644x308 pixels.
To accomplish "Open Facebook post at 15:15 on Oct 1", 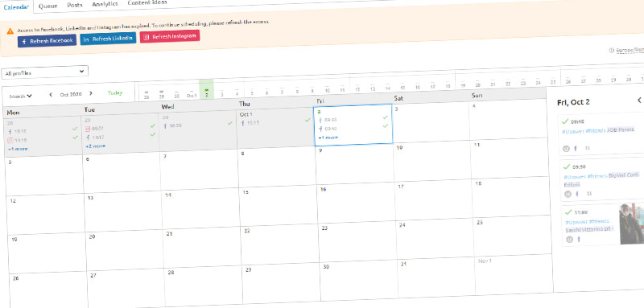I will click(251, 122).
